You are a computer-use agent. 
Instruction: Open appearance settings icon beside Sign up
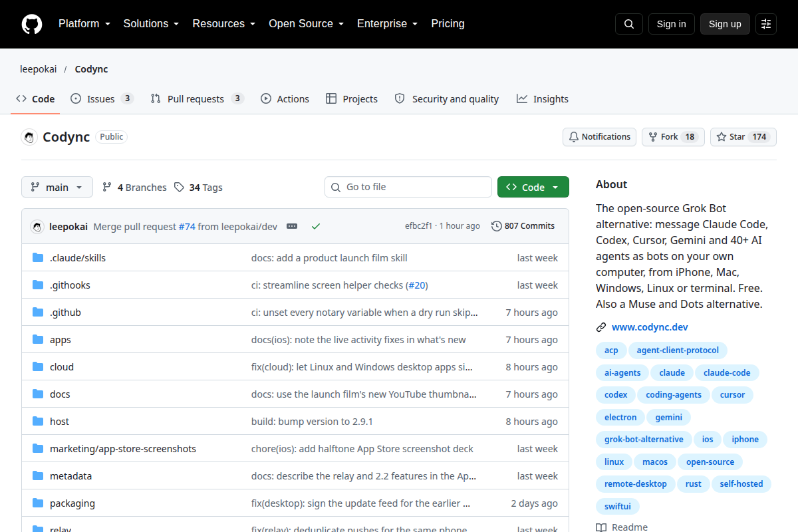[x=766, y=24]
